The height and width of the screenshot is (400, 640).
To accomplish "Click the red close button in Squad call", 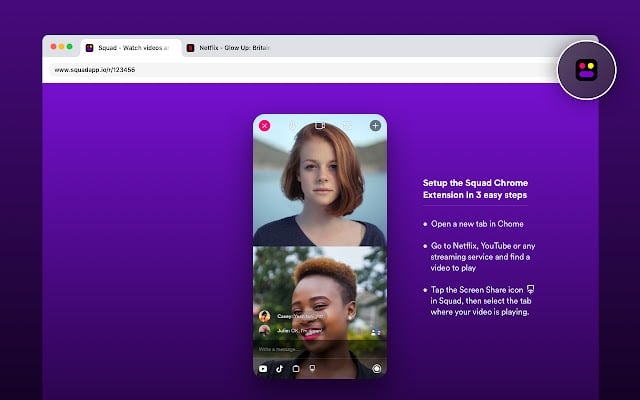I will click(x=264, y=126).
